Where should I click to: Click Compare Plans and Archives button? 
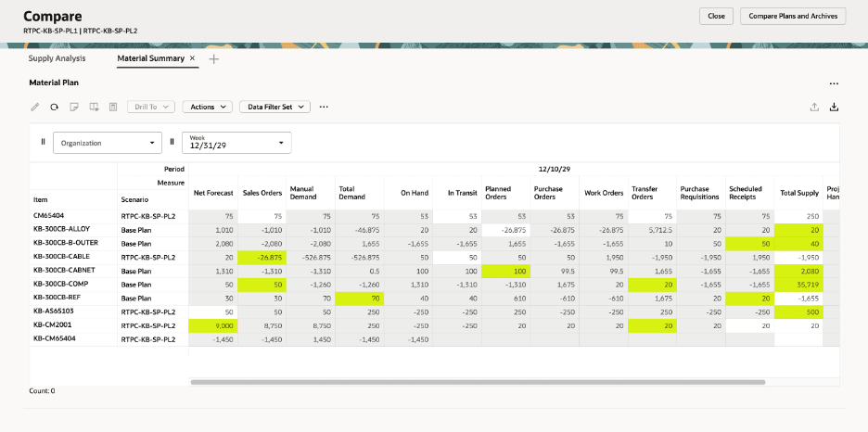click(793, 16)
